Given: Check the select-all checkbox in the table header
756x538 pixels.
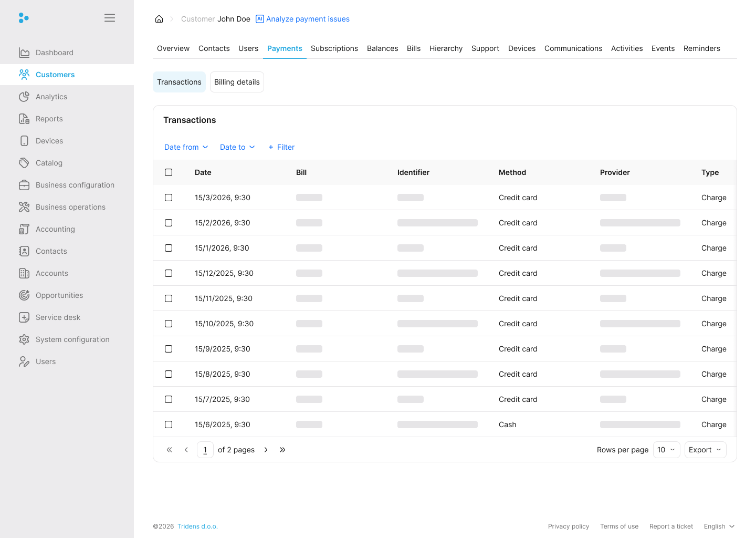Looking at the screenshot, I should coord(169,172).
